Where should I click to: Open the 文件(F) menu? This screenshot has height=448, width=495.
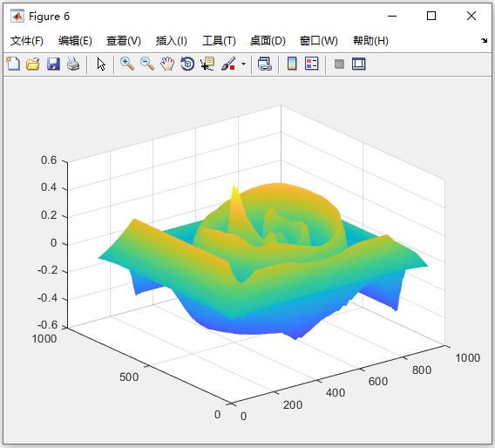(x=26, y=41)
